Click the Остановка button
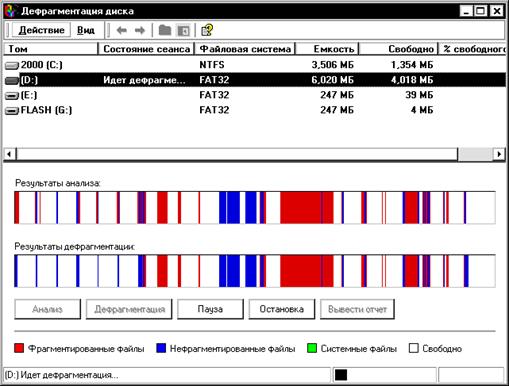The height and width of the screenshot is (386, 509). coord(282,309)
